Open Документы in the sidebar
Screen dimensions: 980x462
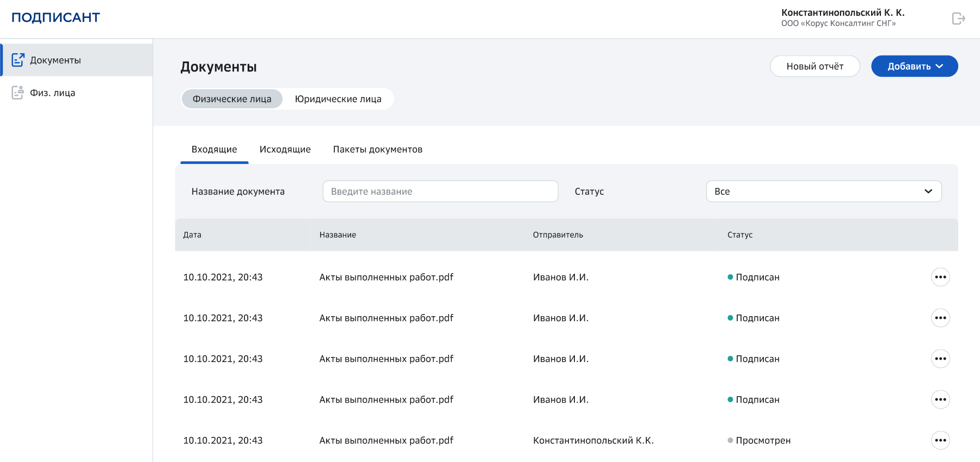(x=76, y=60)
